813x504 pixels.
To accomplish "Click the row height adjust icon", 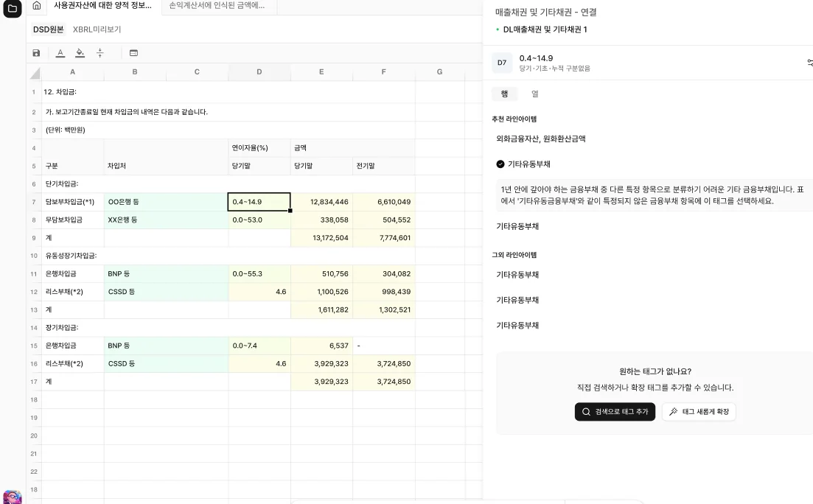I will (100, 53).
